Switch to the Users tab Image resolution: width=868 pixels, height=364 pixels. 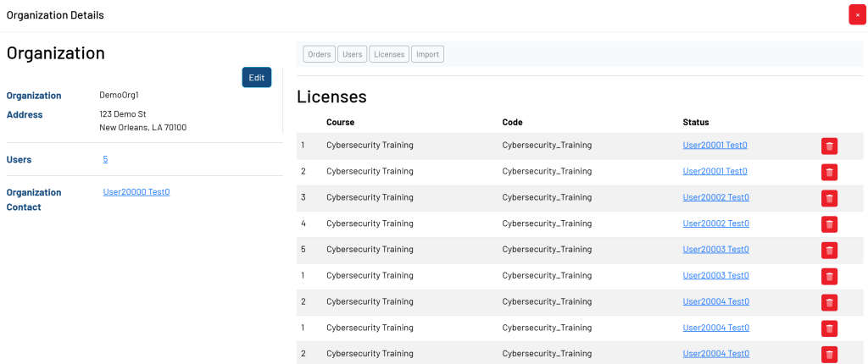coord(352,54)
